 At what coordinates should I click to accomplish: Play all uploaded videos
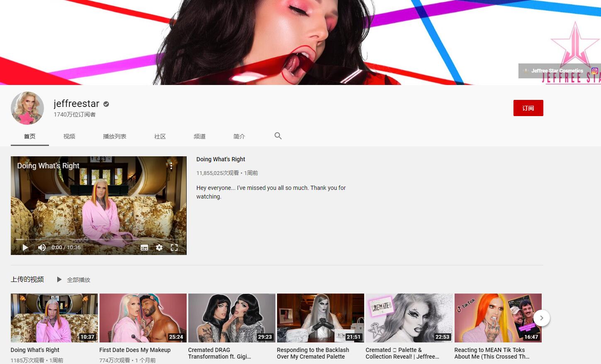[73, 280]
